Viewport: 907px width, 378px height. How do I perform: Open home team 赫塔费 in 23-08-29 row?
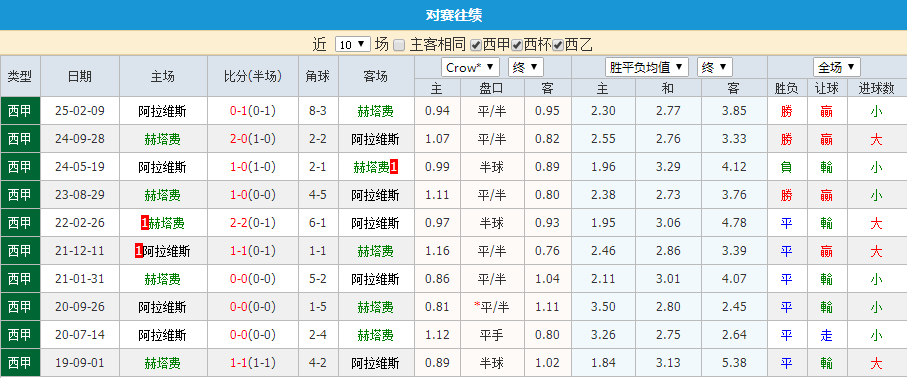tap(163, 195)
